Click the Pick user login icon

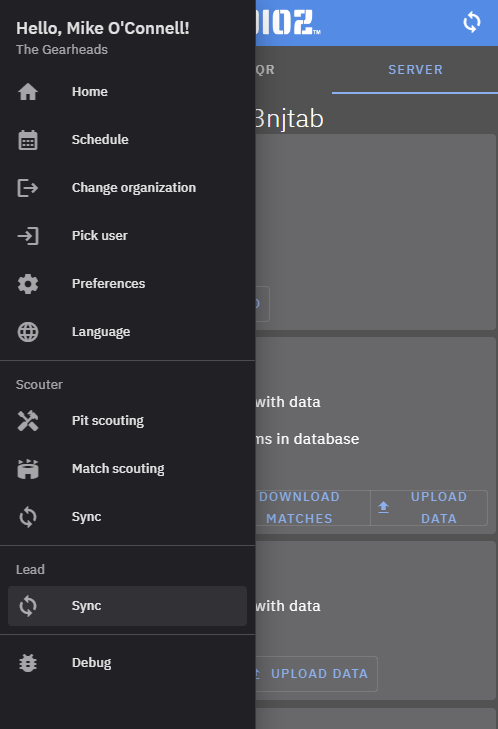pos(28,236)
